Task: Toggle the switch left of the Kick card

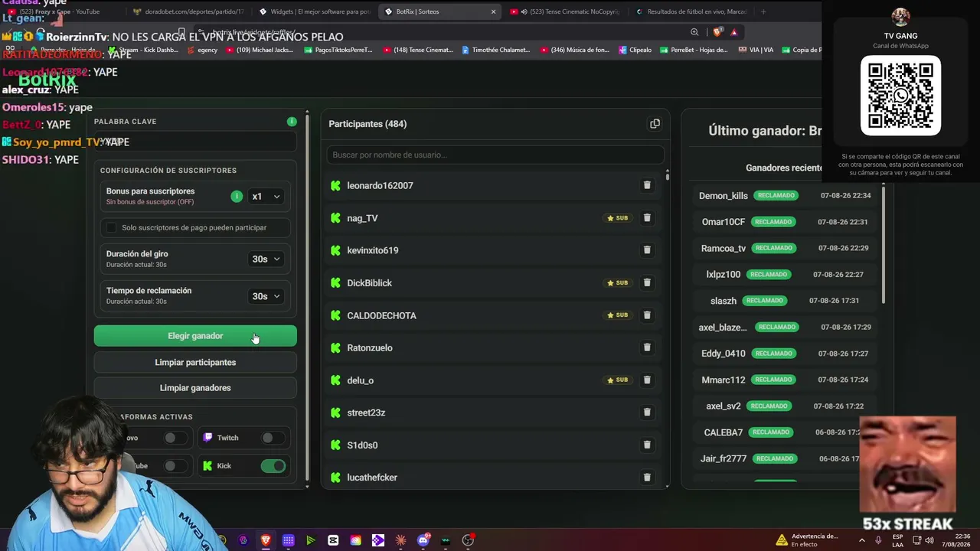Action: tap(175, 466)
